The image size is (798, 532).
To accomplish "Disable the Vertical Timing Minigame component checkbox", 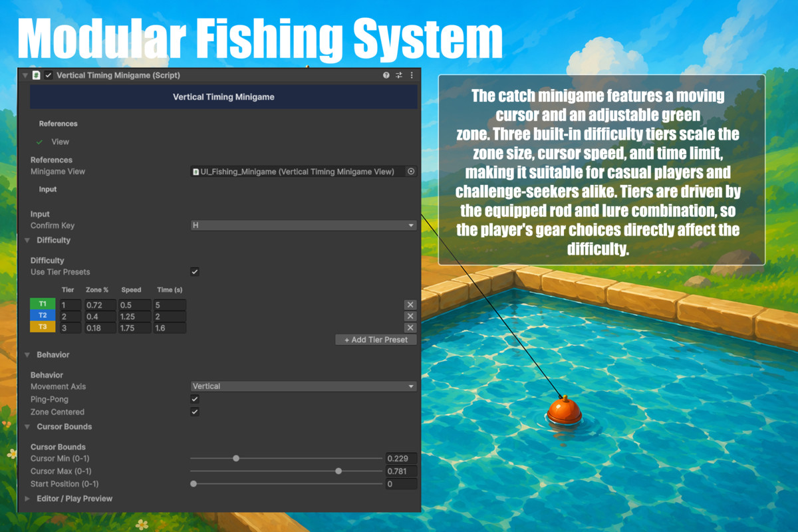I will tap(49, 76).
